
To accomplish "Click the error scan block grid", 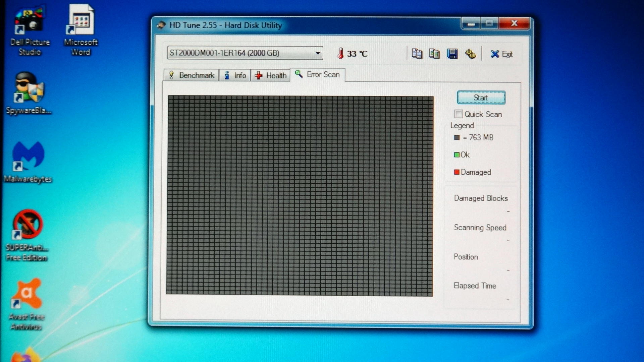I will 300,195.
